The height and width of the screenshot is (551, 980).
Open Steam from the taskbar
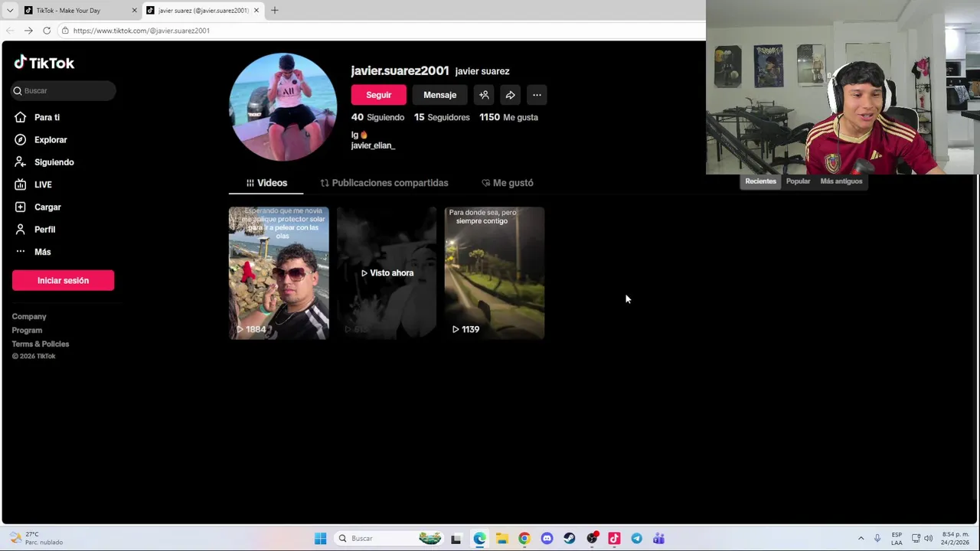pos(569,539)
